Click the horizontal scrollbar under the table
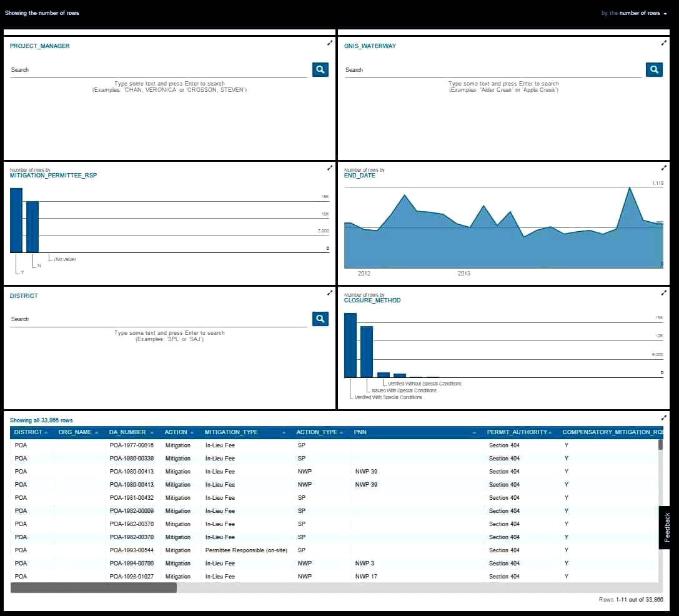Screen dimensions: 679x616 [94, 588]
